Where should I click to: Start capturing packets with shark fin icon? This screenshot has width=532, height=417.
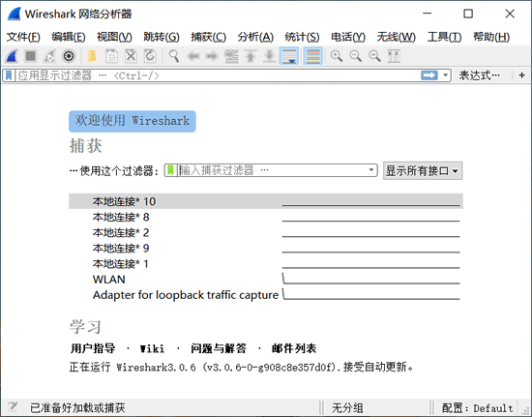coord(12,56)
